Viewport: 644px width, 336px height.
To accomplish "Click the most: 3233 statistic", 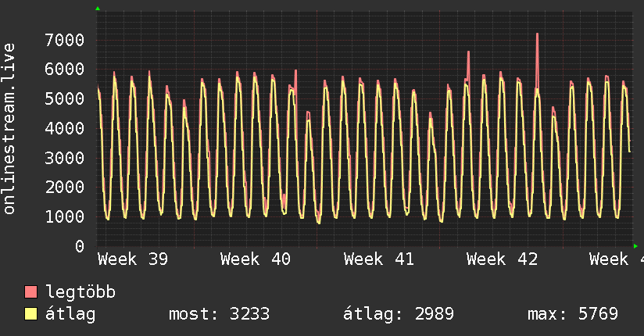I will (x=220, y=314).
